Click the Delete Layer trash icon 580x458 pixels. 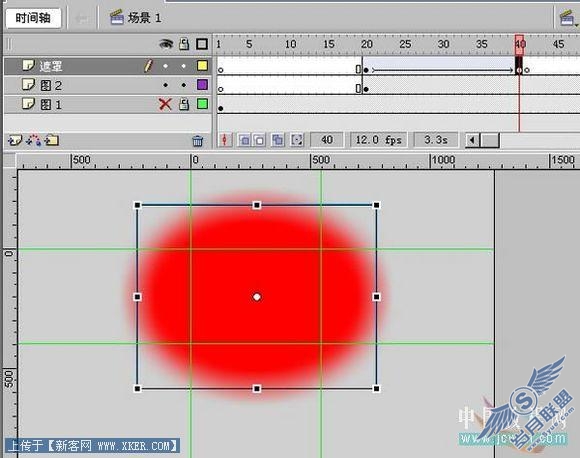point(198,141)
